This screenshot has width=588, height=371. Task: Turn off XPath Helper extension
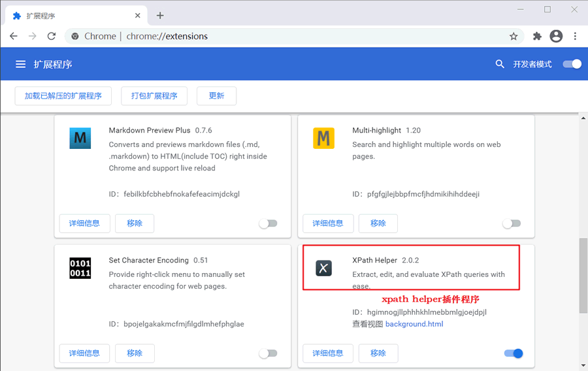point(514,353)
